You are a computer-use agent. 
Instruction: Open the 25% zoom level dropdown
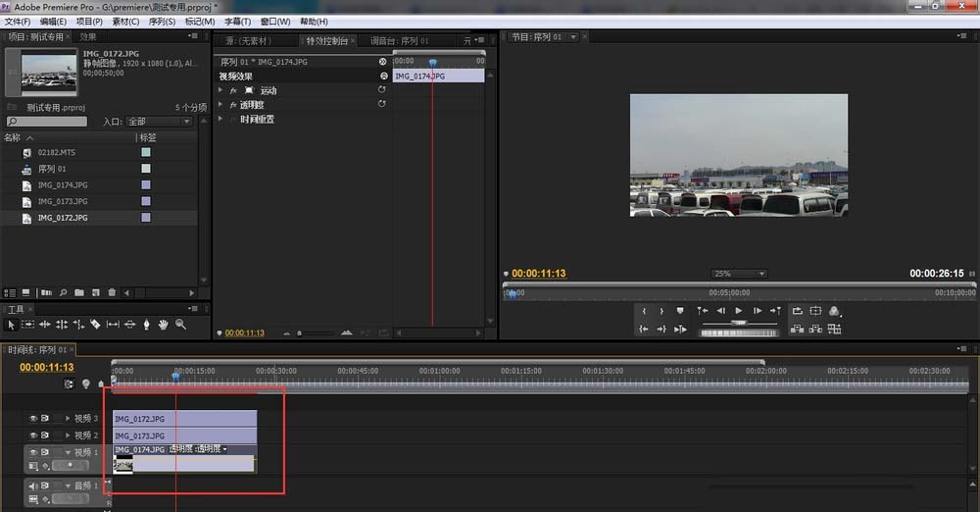738,274
